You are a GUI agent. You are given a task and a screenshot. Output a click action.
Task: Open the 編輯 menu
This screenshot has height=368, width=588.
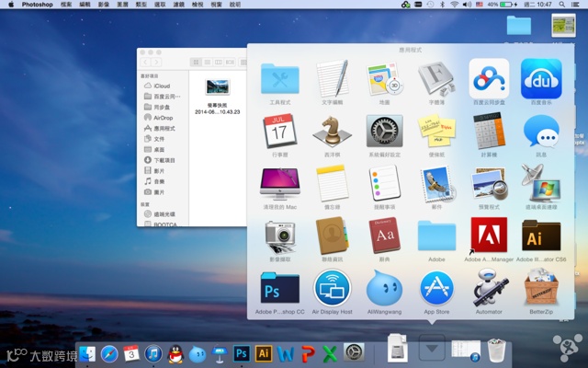coord(85,5)
